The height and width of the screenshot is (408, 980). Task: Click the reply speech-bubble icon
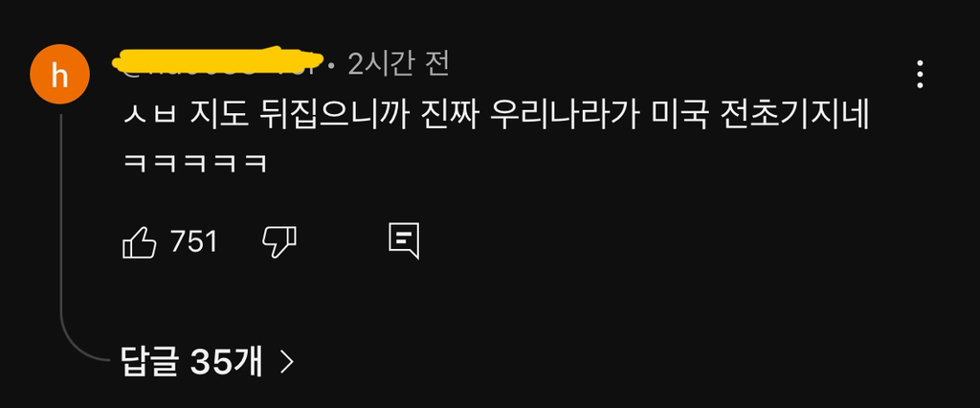click(x=404, y=241)
